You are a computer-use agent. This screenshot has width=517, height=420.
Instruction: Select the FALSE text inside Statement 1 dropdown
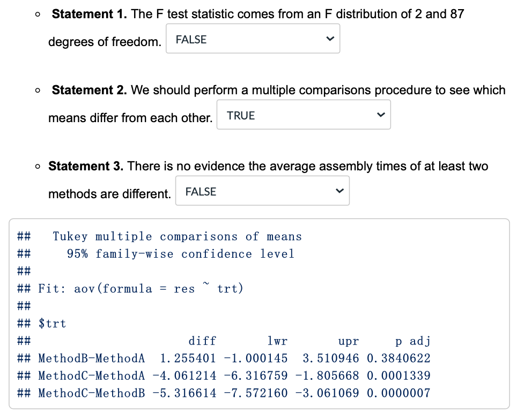[191, 39]
